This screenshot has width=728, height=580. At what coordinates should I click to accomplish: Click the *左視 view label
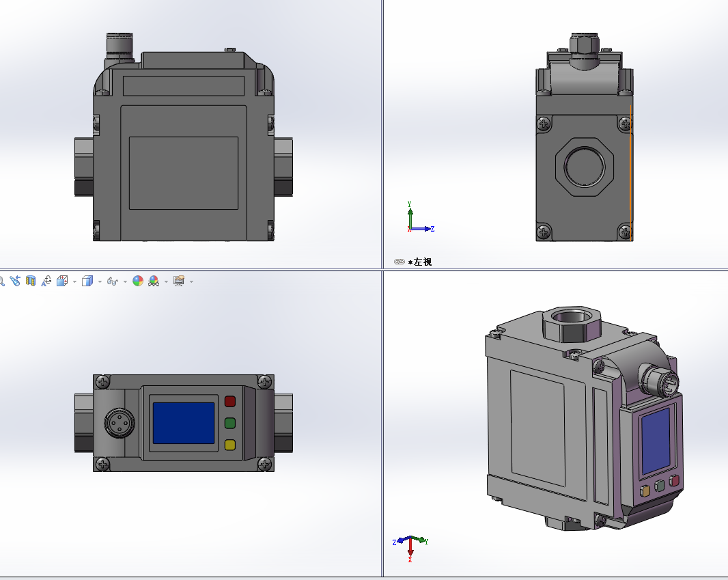coord(420,262)
